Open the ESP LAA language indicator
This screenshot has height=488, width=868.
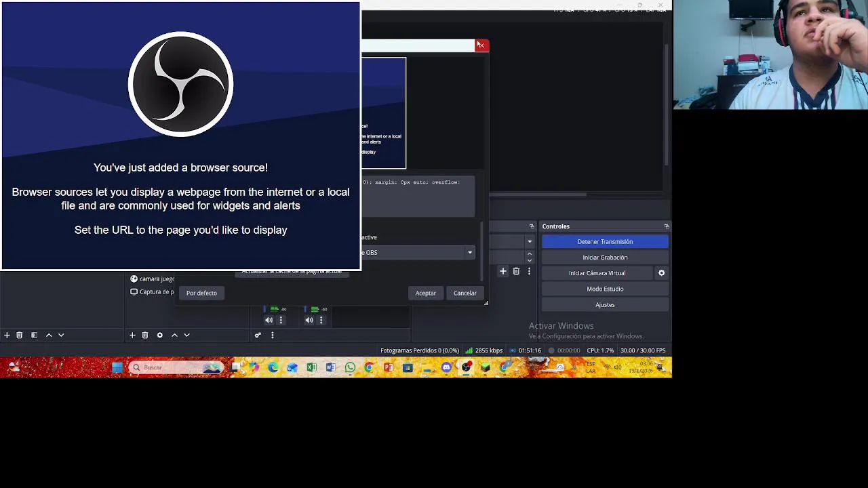(x=591, y=367)
